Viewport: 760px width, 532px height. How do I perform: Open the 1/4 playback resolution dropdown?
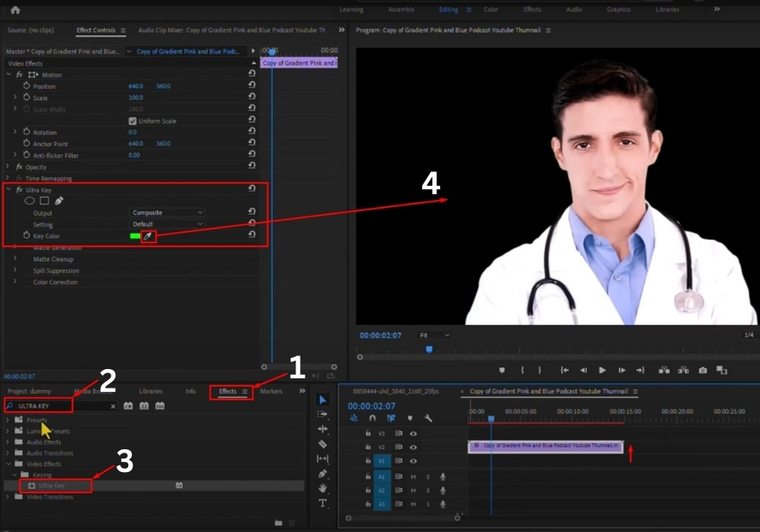tap(749, 334)
